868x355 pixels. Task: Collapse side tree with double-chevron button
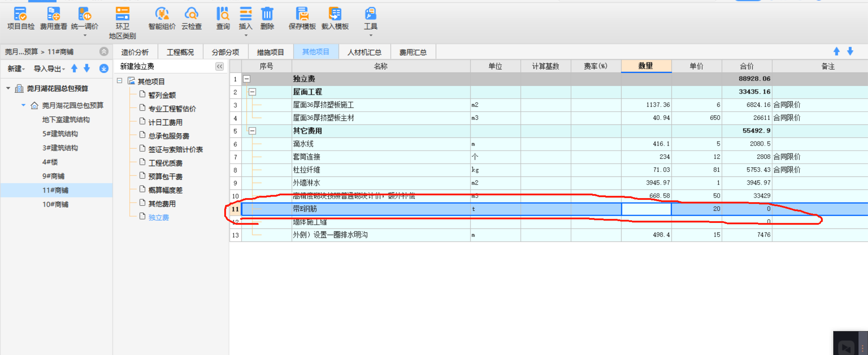tap(220, 66)
